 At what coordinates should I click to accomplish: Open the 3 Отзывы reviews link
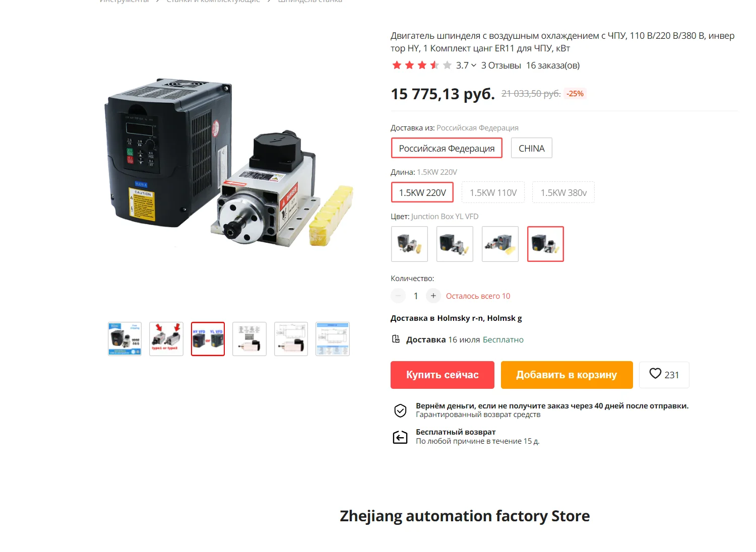coord(501,65)
